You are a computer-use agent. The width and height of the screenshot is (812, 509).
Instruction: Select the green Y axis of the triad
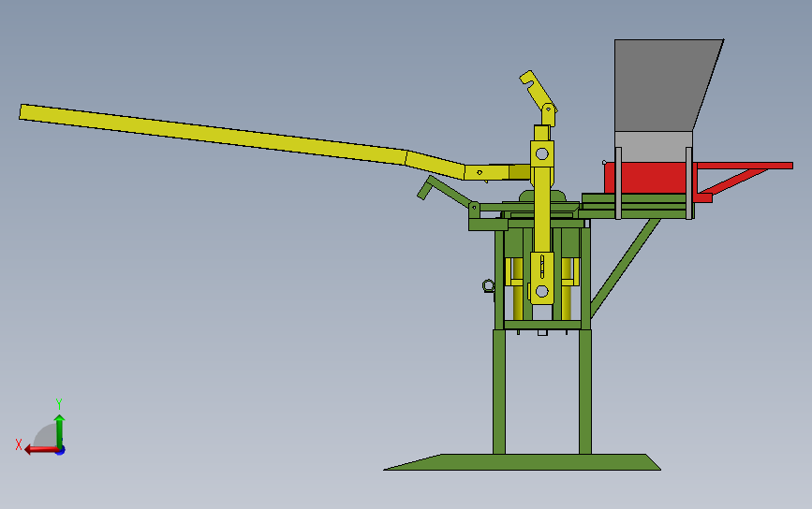click(60, 430)
